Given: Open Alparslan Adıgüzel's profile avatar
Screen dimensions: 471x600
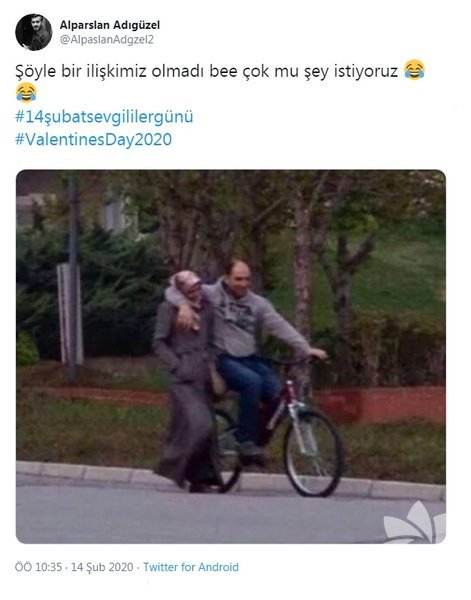Looking at the screenshot, I should (34, 32).
